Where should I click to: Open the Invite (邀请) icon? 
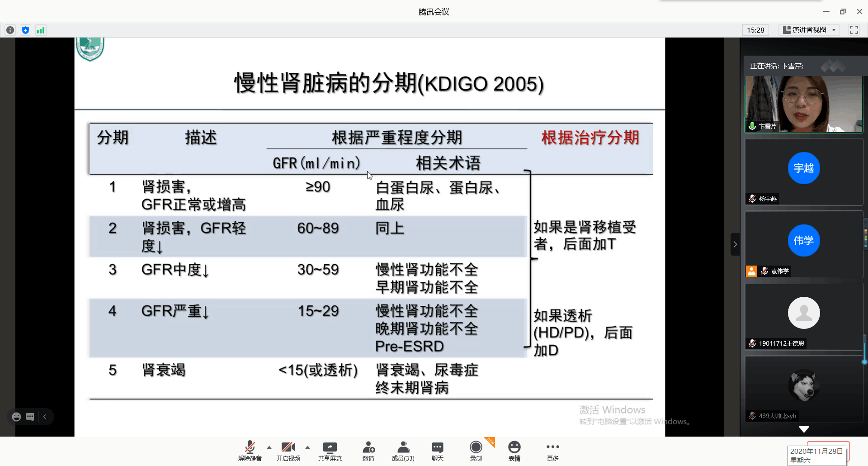pyautogui.click(x=368, y=451)
